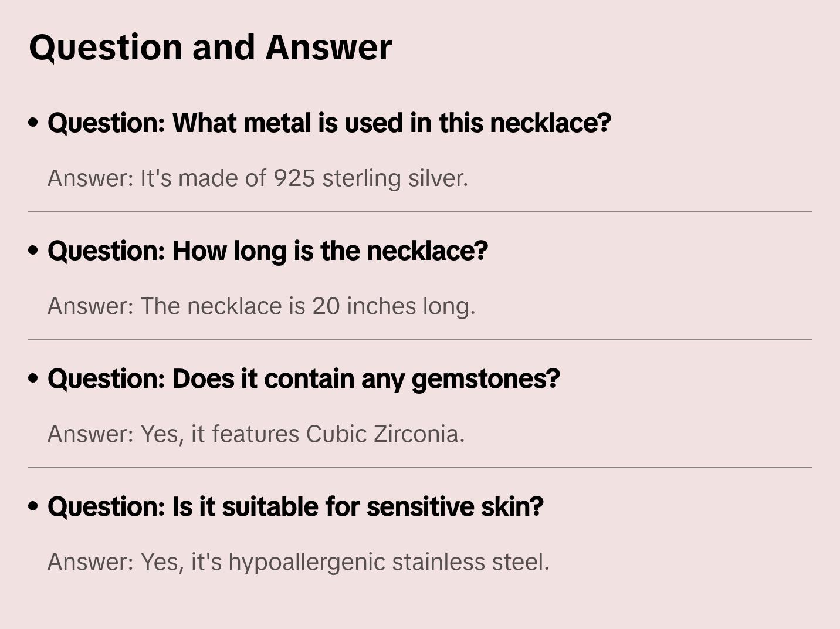Viewport: 840px width, 629px height.
Task: Click the divider below the 20 inches answer
Action: (x=420, y=340)
